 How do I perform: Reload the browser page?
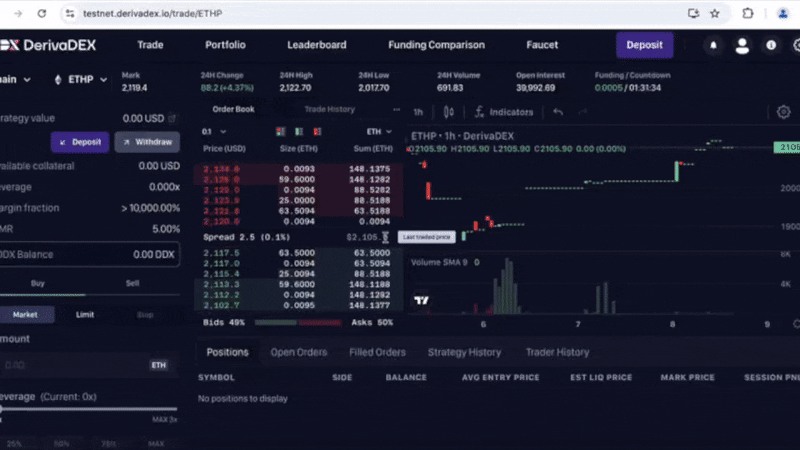(x=42, y=14)
